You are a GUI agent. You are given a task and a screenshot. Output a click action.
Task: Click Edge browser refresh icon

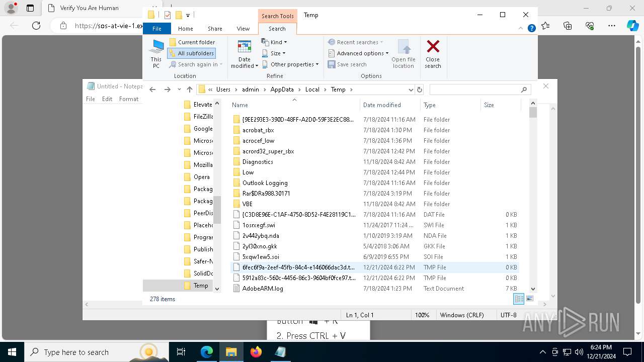(36, 26)
